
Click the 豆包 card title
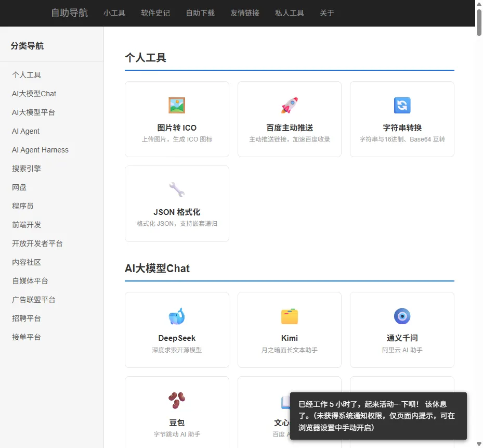(x=177, y=423)
